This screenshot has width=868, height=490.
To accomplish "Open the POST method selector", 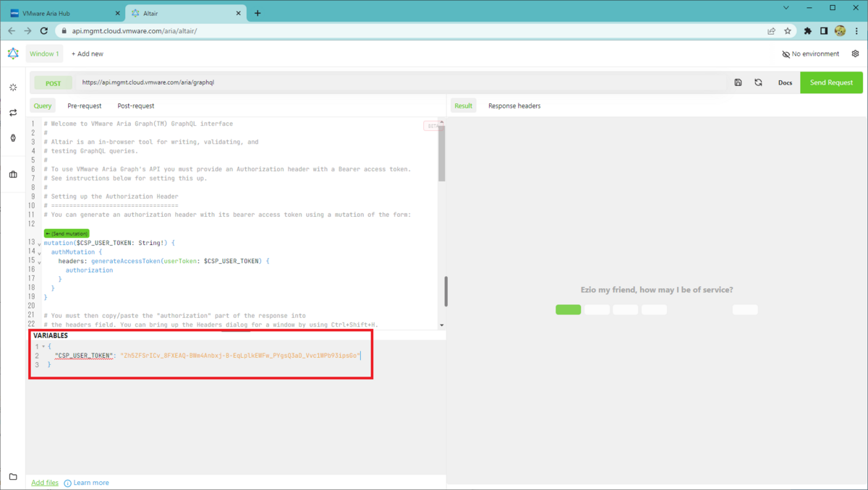I will point(54,83).
